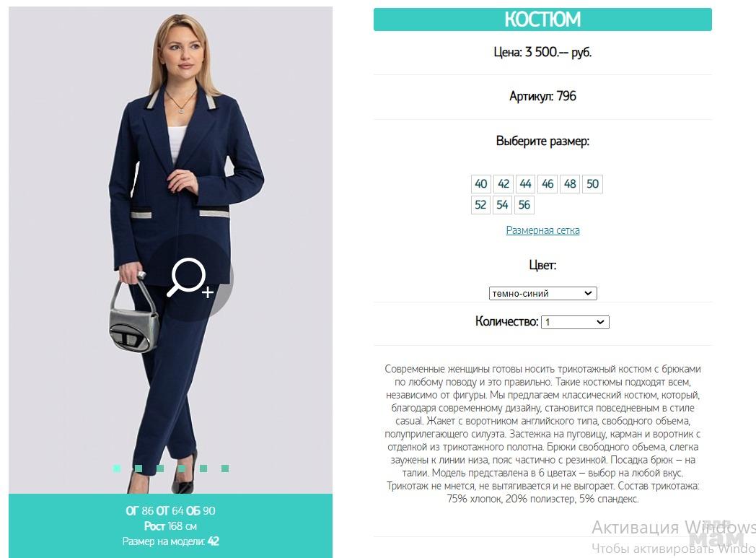Click the suit model product photo
Image resolution: width=756 pixels, height=558 pixels.
pos(171,250)
